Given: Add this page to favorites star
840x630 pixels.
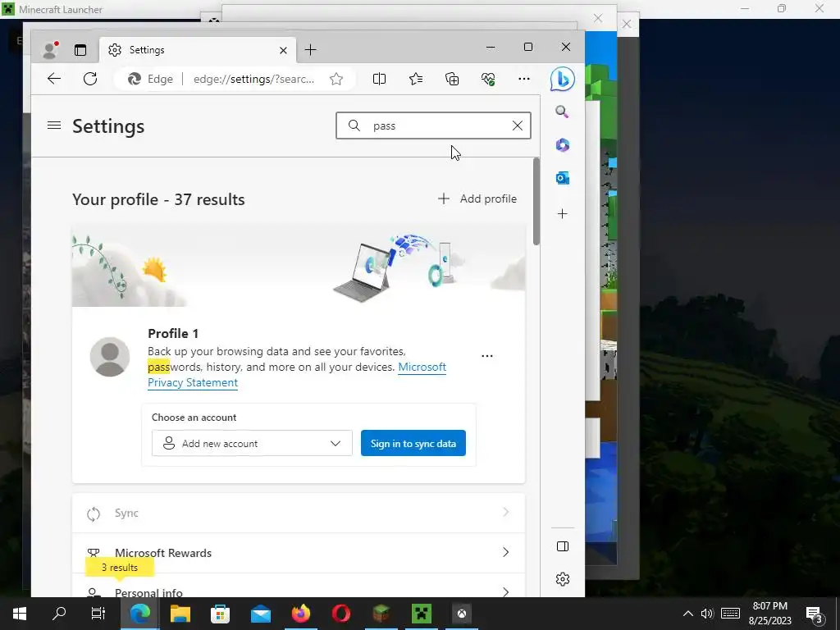Looking at the screenshot, I should tap(336, 80).
